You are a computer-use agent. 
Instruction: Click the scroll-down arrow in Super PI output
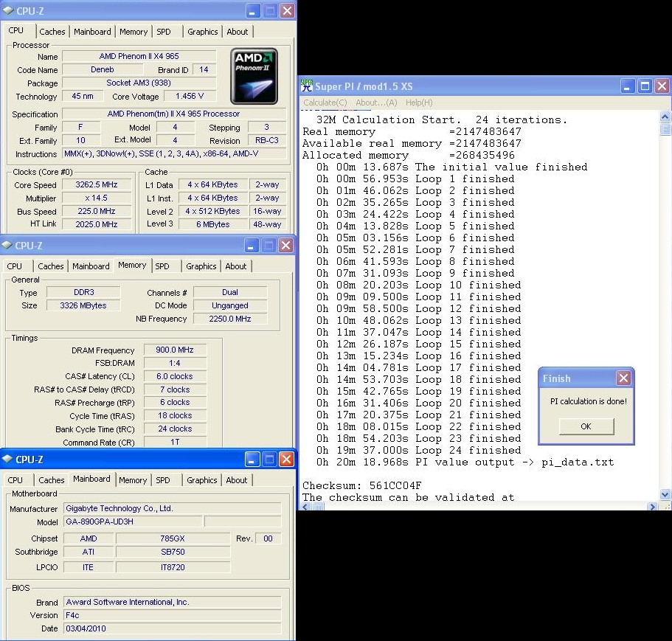pos(665,494)
